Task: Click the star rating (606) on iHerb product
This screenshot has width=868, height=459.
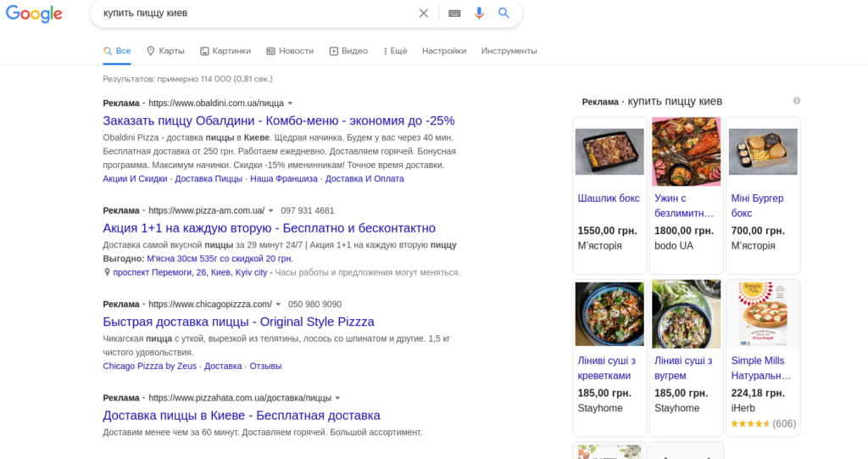Action: (763, 423)
